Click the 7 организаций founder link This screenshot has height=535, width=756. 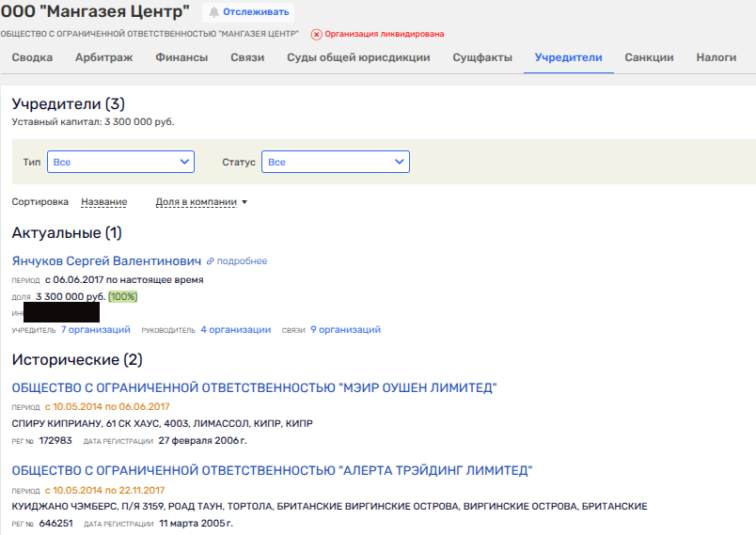coord(95,330)
